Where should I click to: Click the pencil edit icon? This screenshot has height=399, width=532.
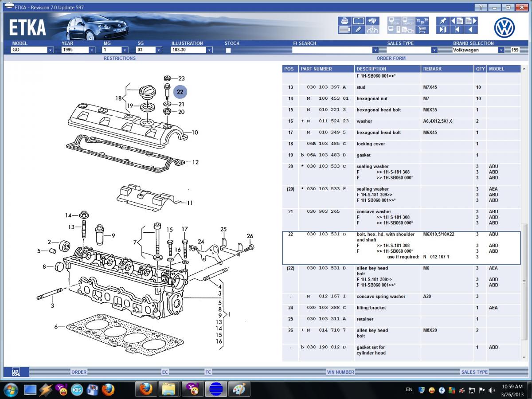359,30
